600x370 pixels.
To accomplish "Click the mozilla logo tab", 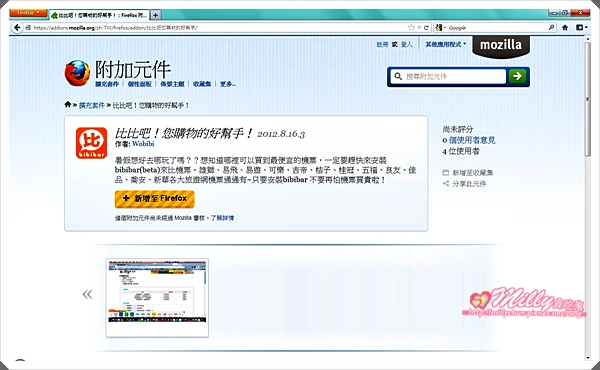I will [501, 46].
